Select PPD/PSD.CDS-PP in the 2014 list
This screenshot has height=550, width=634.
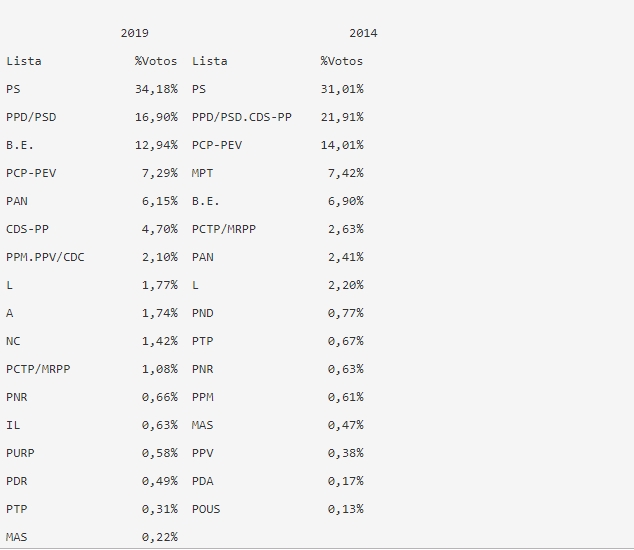(x=241, y=117)
